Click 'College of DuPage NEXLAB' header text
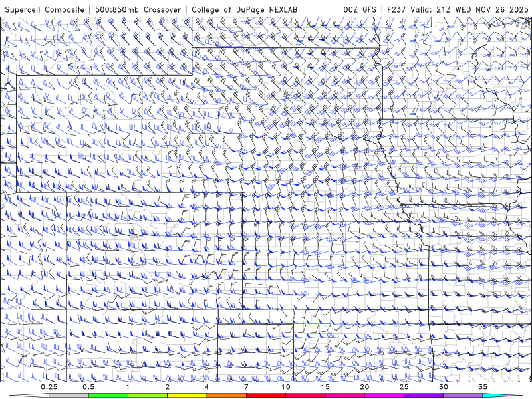Screen dimensions: 532x399 244,10
